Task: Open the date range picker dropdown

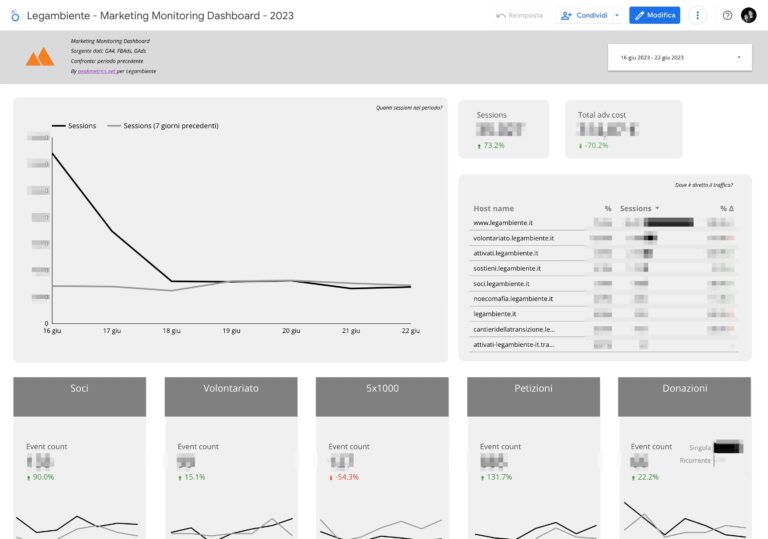Action: point(679,58)
